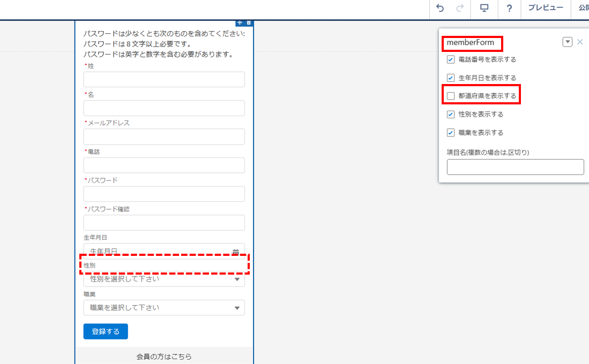Viewport: 589px width, 364px height.
Task: Delete the component using the trash icon
Action: (249, 22)
